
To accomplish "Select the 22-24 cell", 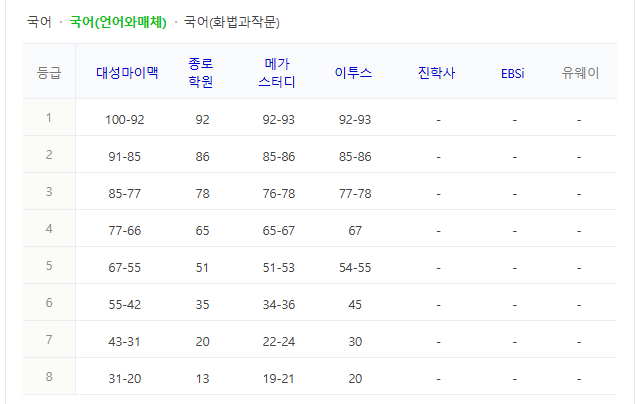I will click(279, 342).
